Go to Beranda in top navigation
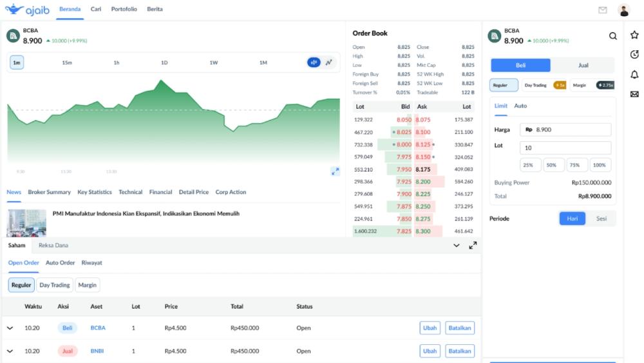 point(70,9)
